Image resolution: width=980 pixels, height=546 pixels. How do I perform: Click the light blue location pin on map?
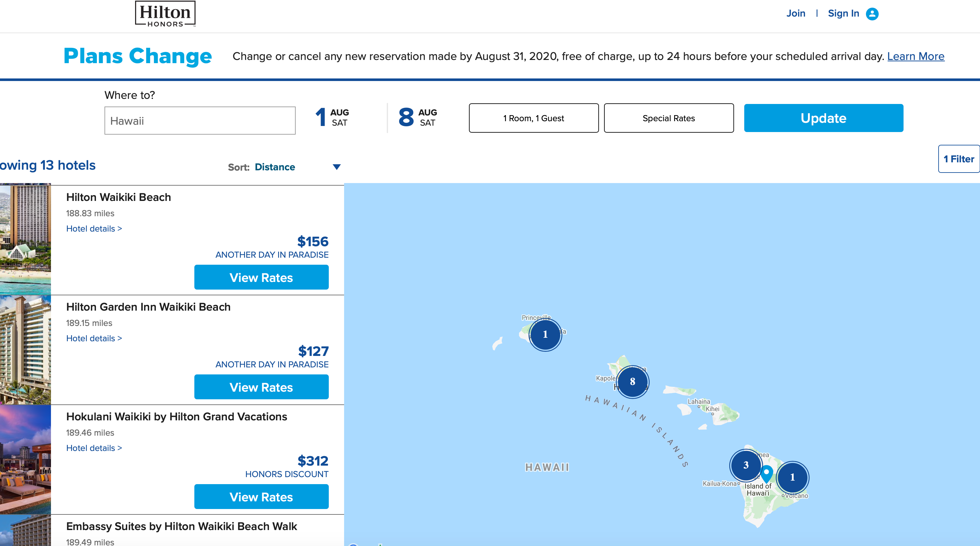pos(767,473)
